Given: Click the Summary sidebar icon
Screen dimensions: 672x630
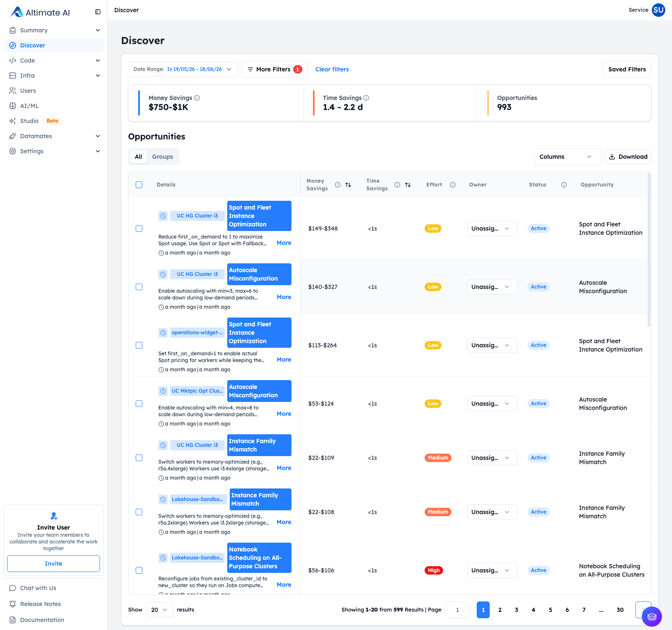Looking at the screenshot, I should (13, 30).
